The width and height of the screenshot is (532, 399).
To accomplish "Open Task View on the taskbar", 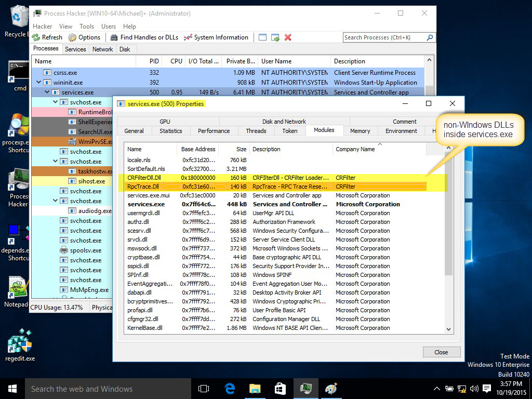I will 204,389.
